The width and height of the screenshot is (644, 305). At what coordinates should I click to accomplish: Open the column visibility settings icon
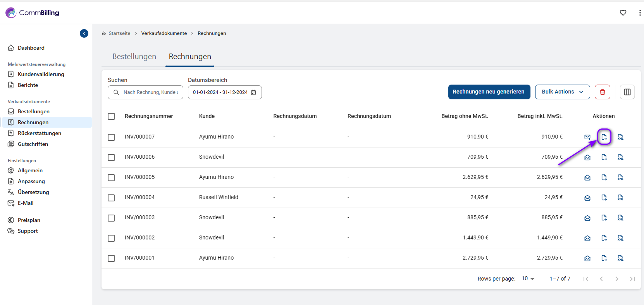(x=627, y=92)
